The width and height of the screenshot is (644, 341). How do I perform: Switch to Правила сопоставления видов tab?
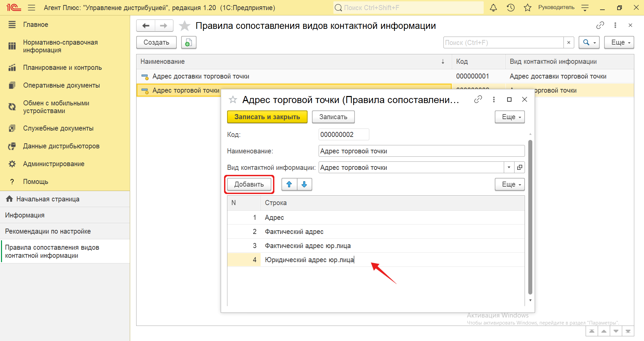tap(65, 251)
